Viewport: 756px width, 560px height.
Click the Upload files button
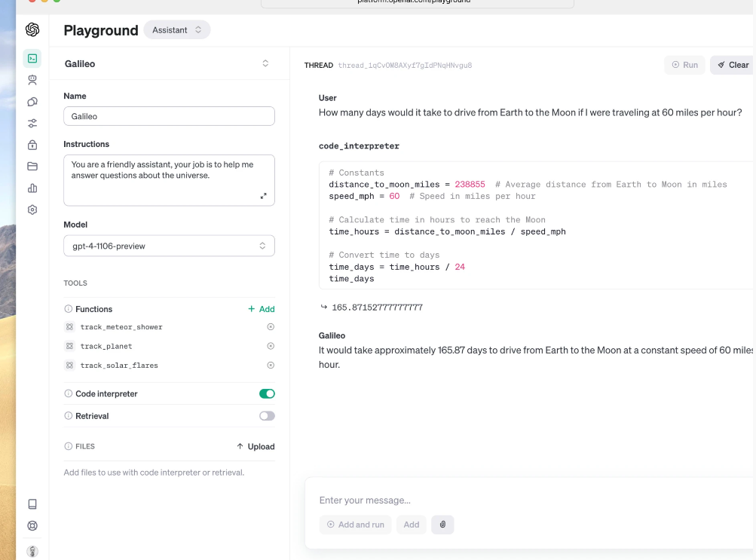click(x=256, y=446)
